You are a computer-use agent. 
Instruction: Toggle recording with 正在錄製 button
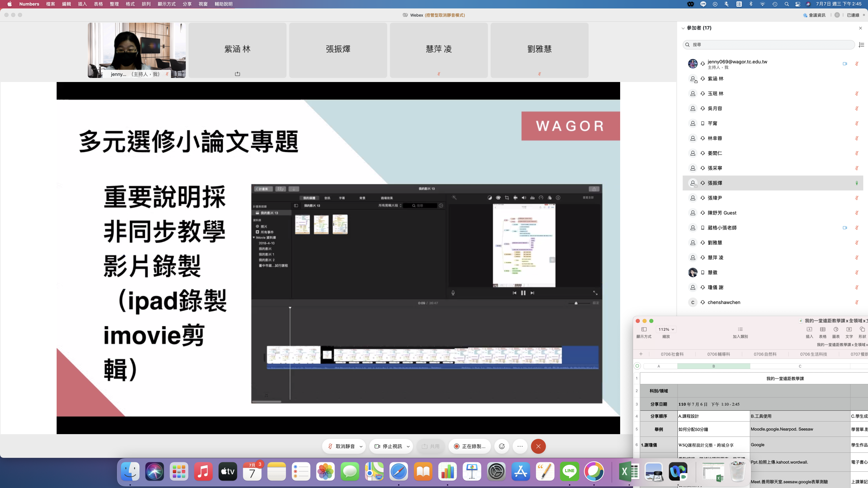point(470,446)
